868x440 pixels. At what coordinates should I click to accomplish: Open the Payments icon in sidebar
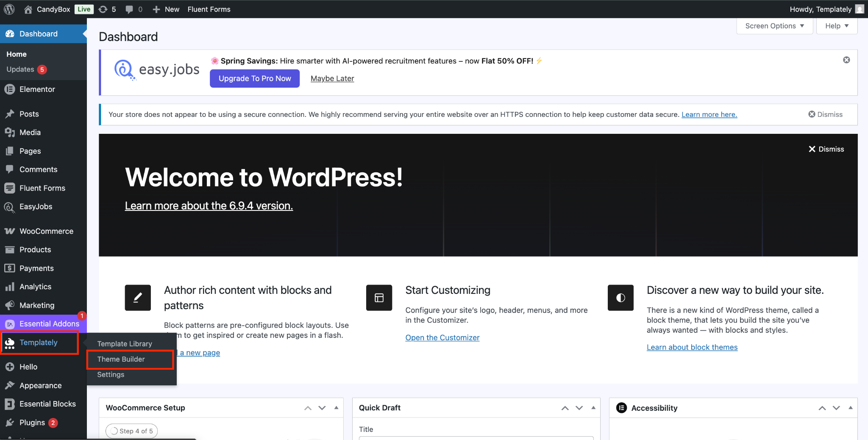coord(10,268)
